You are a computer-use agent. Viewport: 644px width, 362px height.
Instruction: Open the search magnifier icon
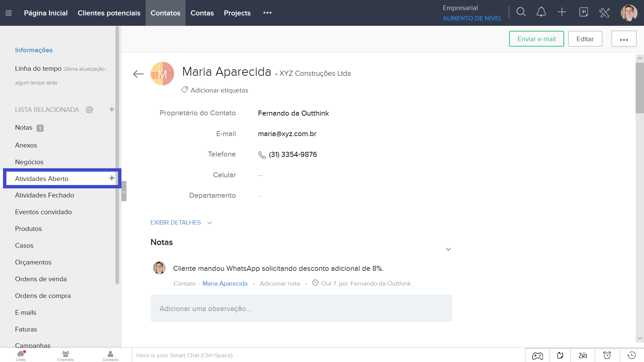coord(521,12)
